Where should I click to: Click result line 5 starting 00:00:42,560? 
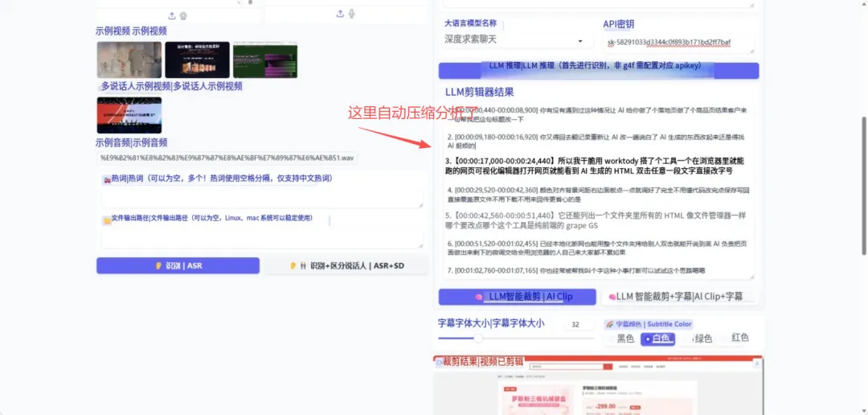click(595, 220)
